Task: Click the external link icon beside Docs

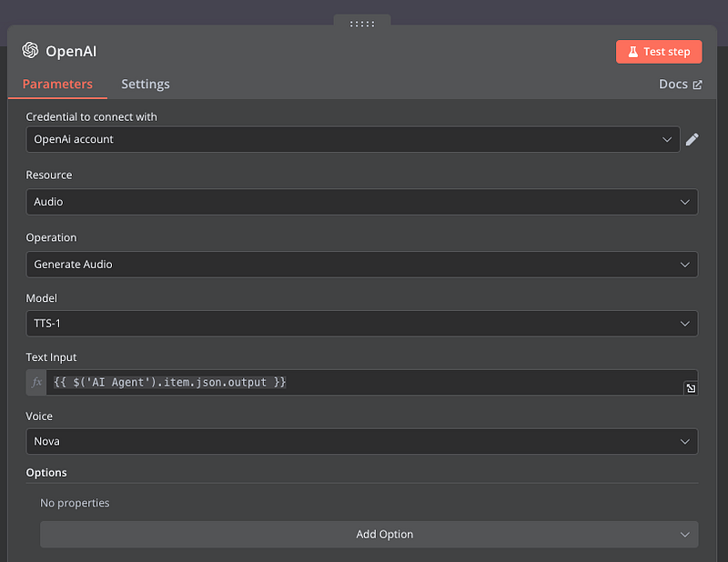Action: [698, 85]
